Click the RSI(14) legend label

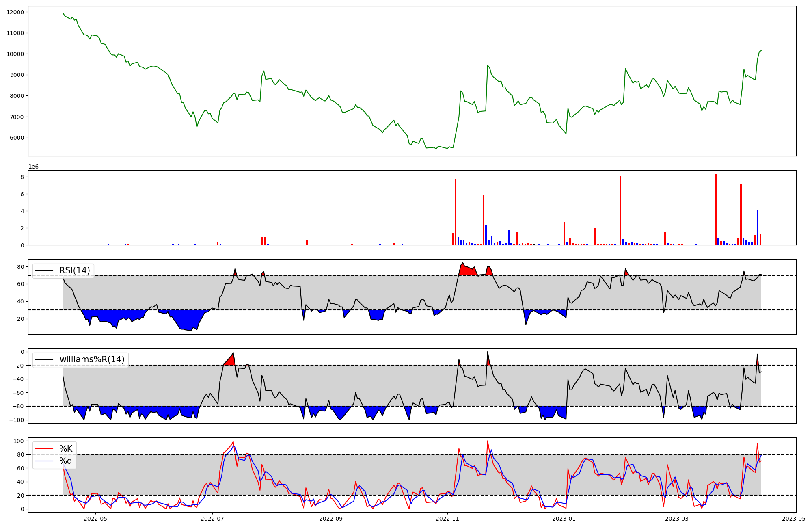coord(75,270)
